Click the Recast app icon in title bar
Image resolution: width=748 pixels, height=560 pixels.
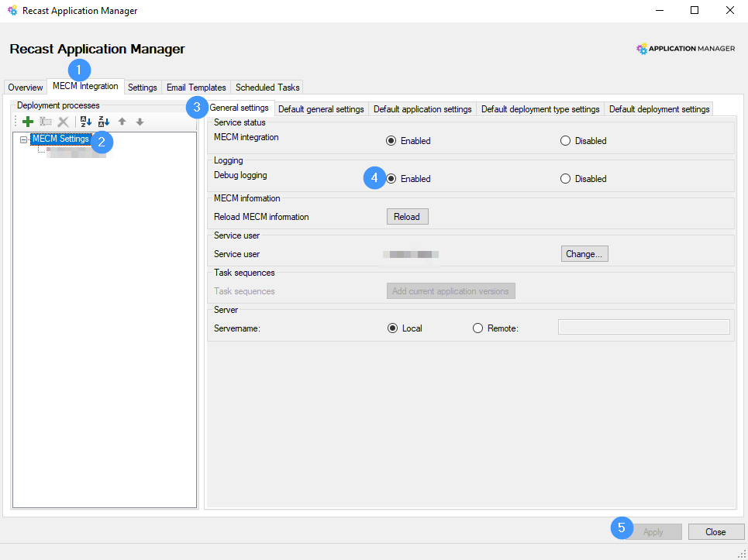tap(12, 10)
